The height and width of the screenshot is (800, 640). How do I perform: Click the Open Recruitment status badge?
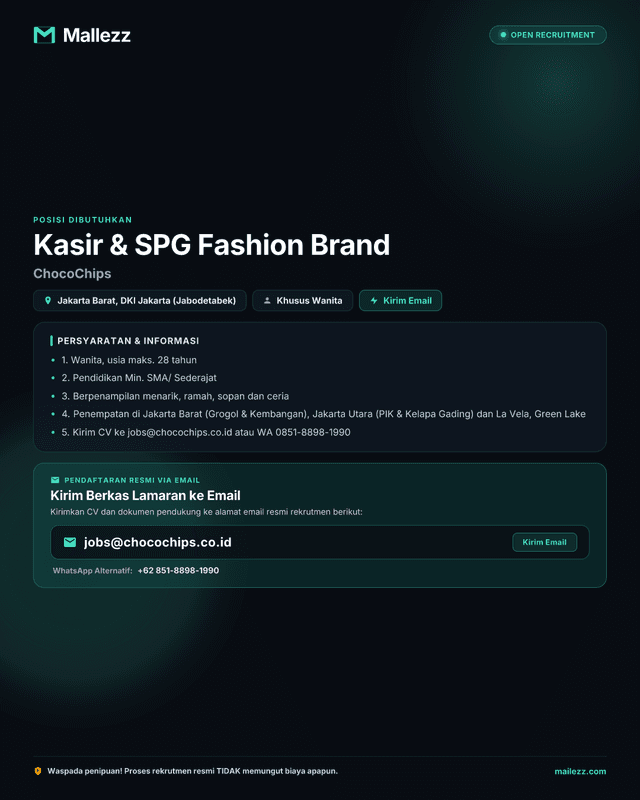point(548,35)
